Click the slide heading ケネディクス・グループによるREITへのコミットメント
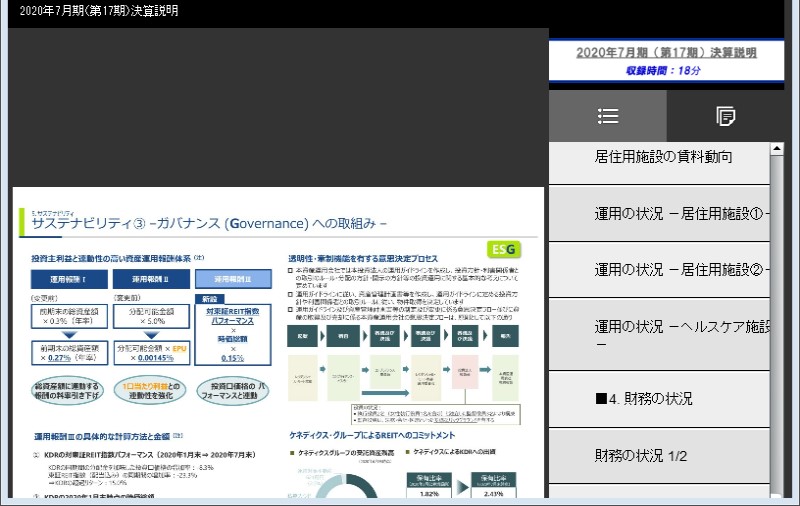 372,435
